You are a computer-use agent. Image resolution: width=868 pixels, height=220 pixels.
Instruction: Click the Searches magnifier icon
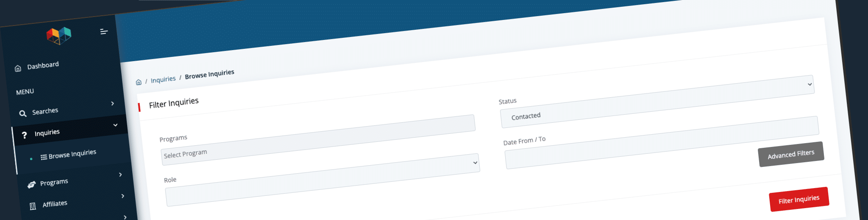pos(23,113)
